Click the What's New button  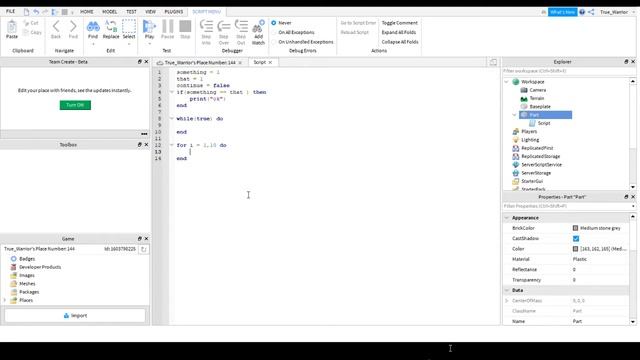click(562, 12)
